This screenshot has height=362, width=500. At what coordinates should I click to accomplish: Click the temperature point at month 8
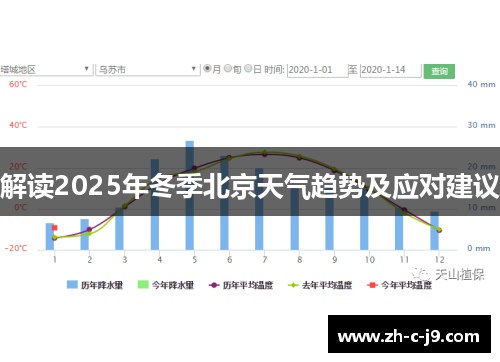[299, 157]
